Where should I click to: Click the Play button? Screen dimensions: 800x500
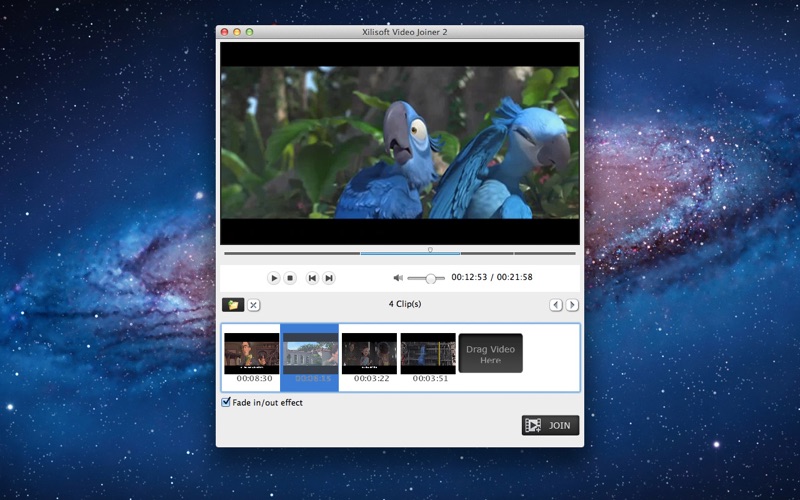[x=273, y=278]
